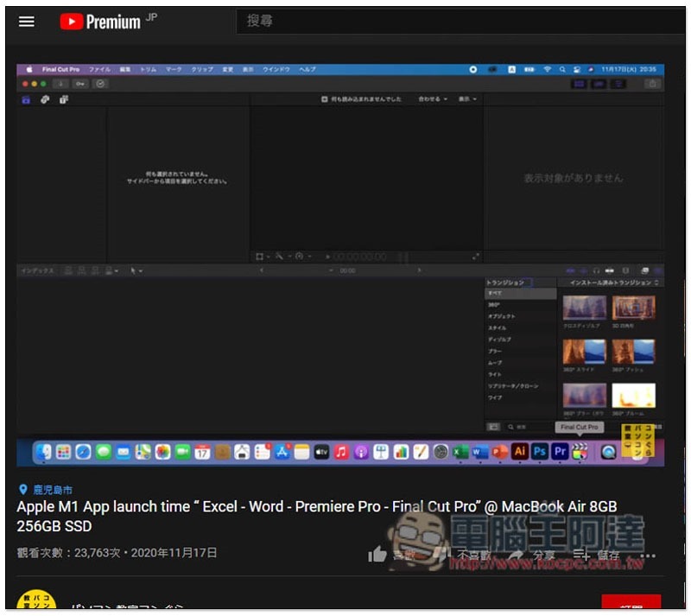691x616 pixels.
Task: Open Finder from the Dock
Action: pos(43,452)
